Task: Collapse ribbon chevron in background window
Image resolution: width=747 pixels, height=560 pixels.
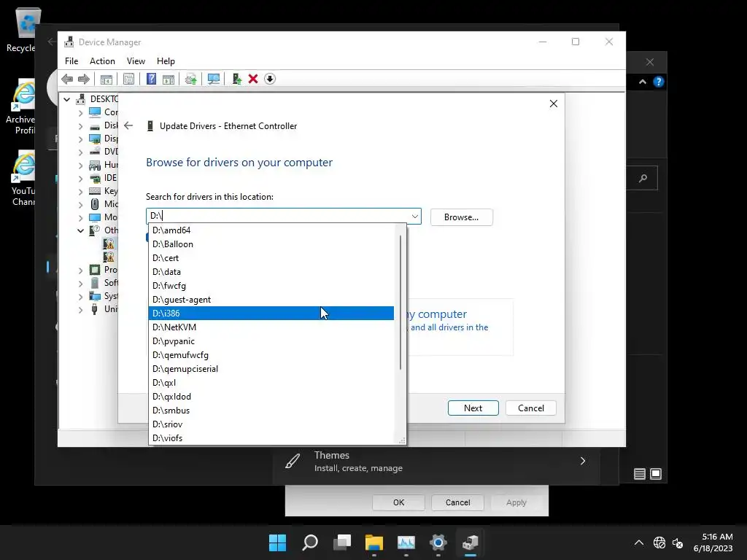Action: click(642, 82)
